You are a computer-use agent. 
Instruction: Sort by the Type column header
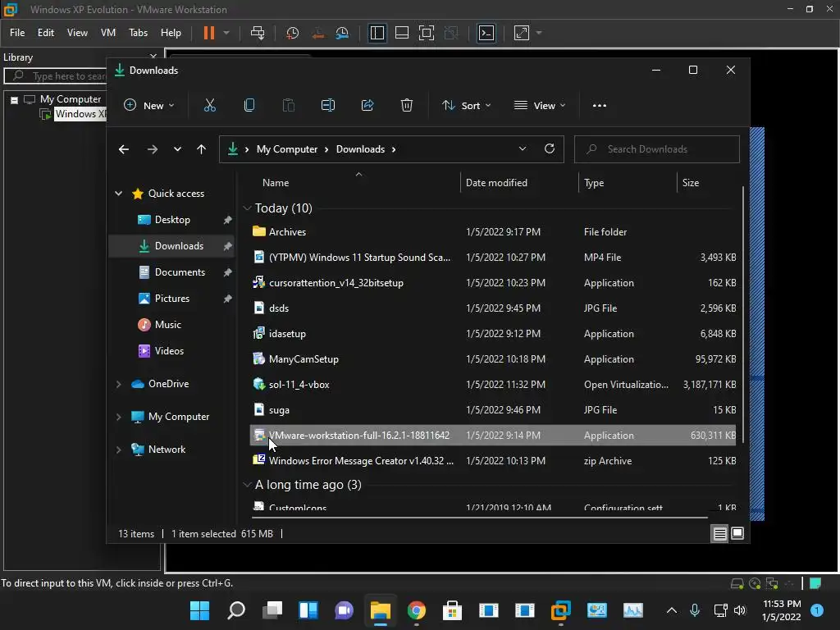coord(594,183)
